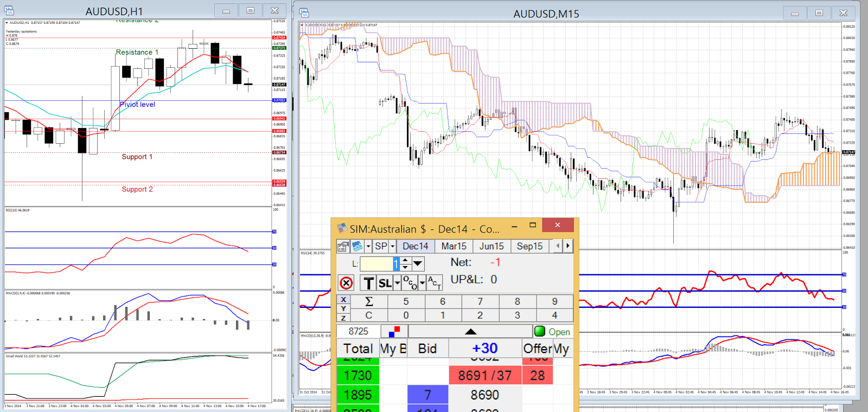Viewport: 868px width, 412px height.
Task: Click the ladder window title bar icon
Action: [342, 228]
